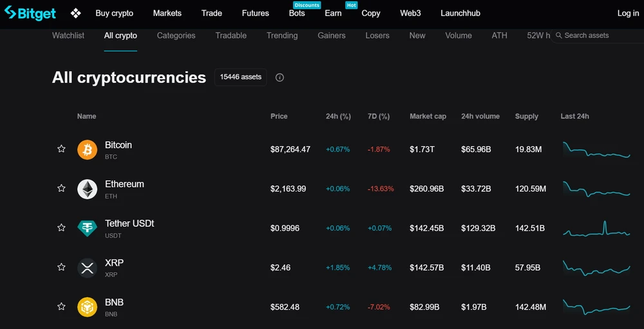Screen dimensions: 644x329
Task: Open the Launchhub link
Action: point(460,13)
